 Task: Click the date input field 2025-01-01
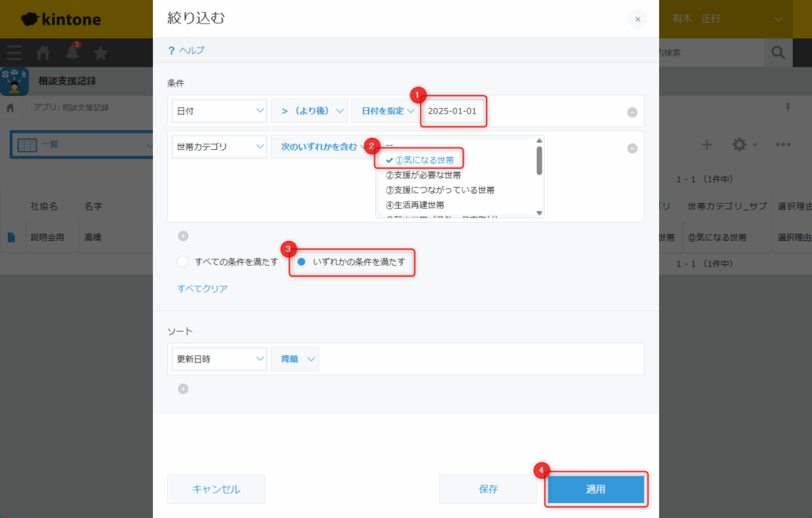click(x=453, y=111)
